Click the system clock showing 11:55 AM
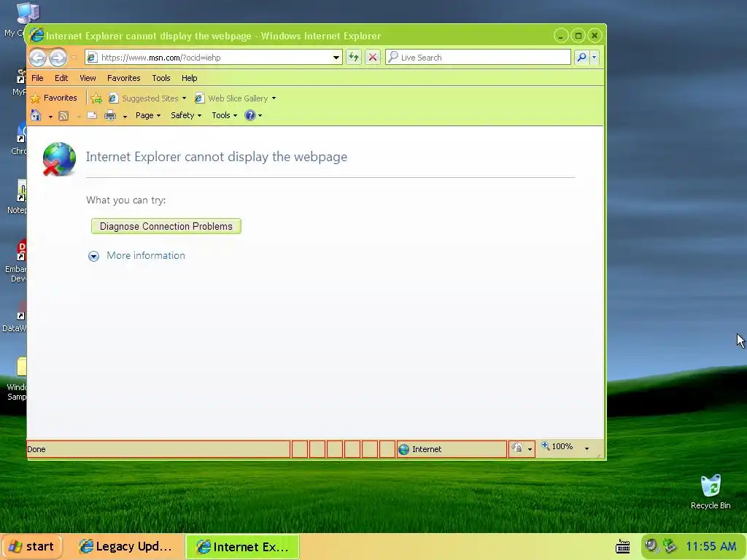The width and height of the screenshot is (747, 560). 711,546
